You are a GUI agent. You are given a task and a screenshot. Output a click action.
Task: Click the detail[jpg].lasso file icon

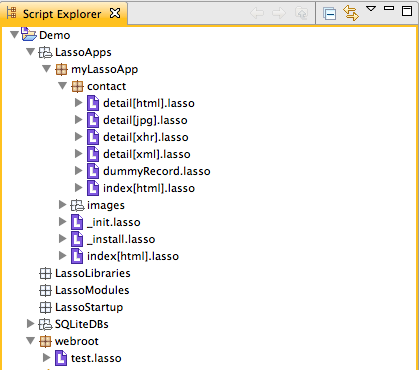pos(93,120)
